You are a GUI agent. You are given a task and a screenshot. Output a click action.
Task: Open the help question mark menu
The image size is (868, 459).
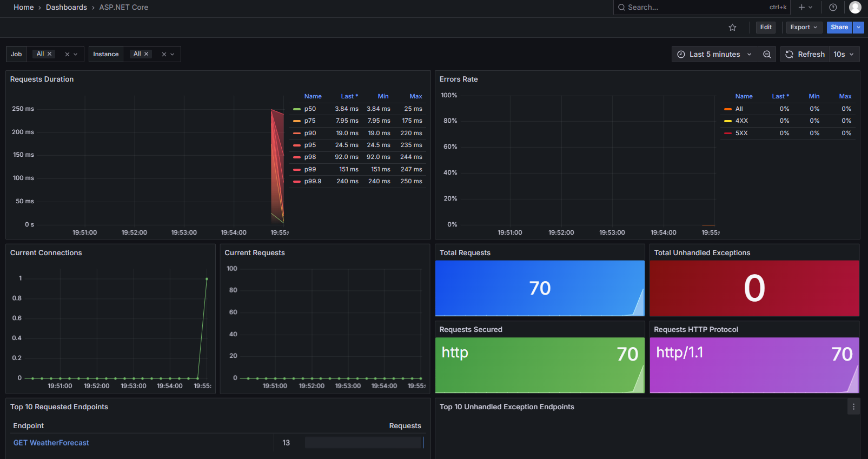pos(833,8)
